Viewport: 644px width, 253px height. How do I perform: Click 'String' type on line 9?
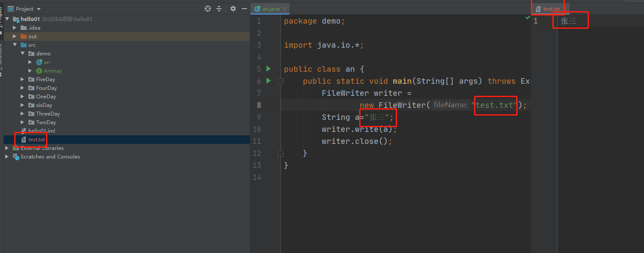336,117
